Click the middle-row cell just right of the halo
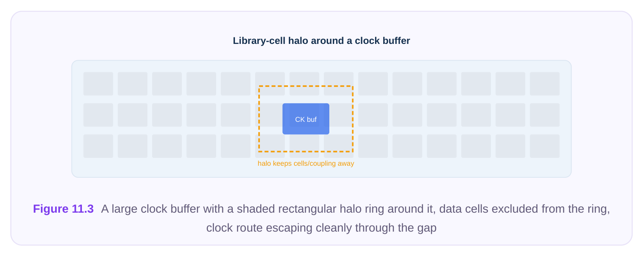 click(373, 115)
